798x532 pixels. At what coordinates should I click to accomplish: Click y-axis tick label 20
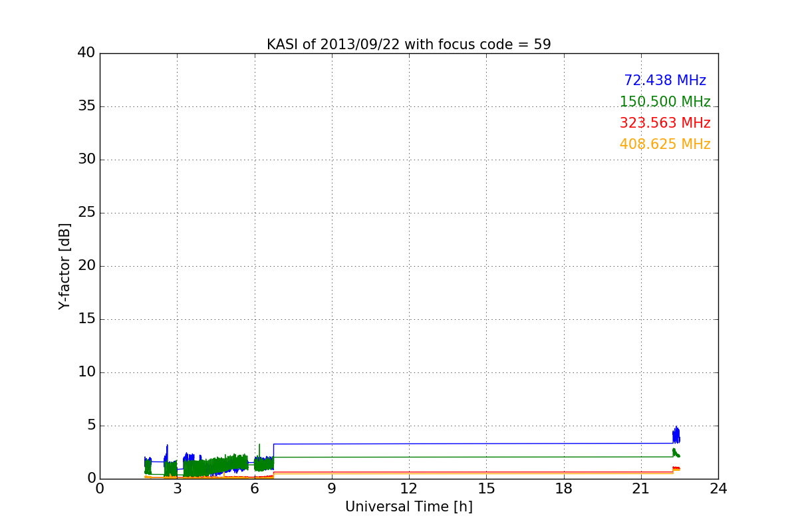[86, 266]
